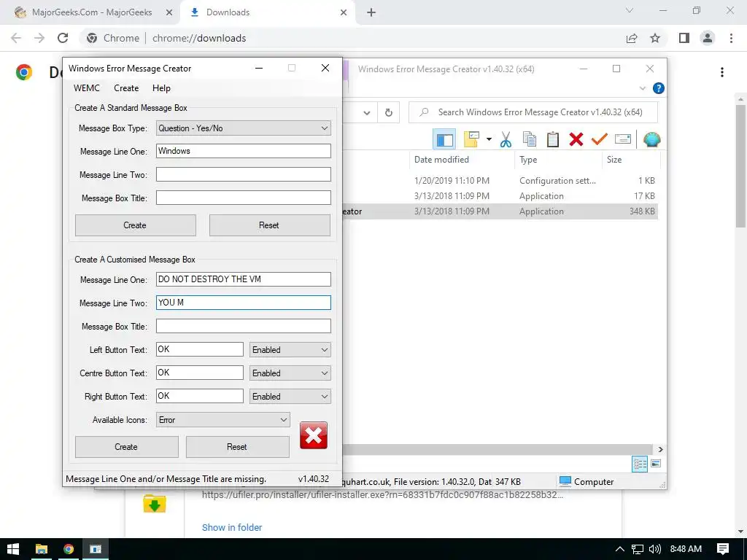Click standard Message Box Title field
The width and height of the screenshot is (747, 560).
[x=244, y=198]
